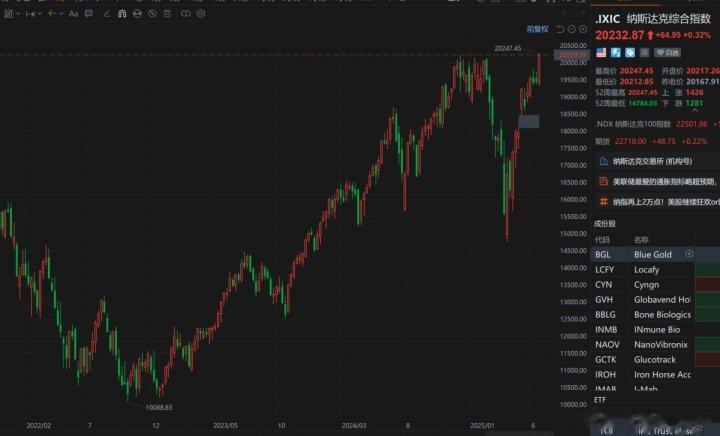Click blue lightning icon under price

[x=615, y=53]
